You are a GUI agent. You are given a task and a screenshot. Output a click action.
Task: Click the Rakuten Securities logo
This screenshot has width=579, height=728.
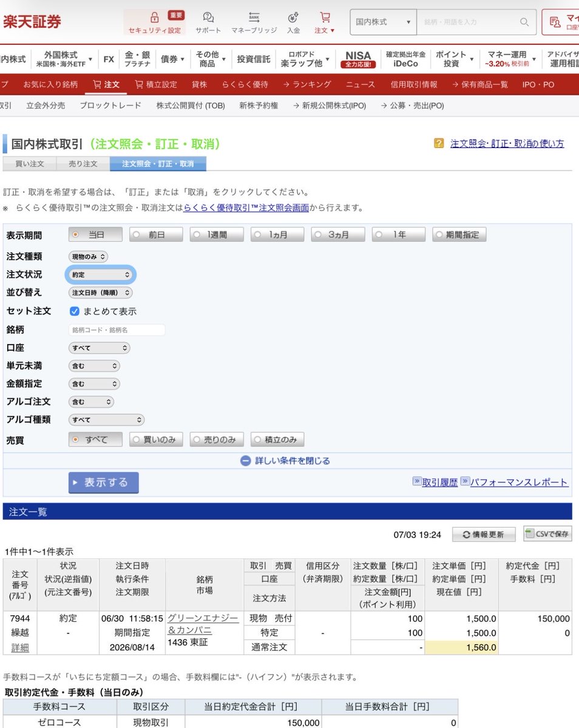32,22
